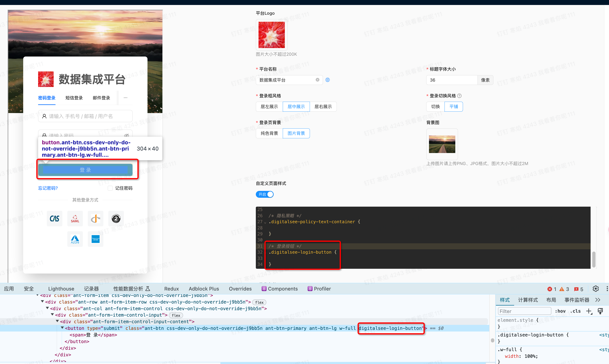
Task: Open the Adblock Plus DevTools tab
Action: pos(204,289)
